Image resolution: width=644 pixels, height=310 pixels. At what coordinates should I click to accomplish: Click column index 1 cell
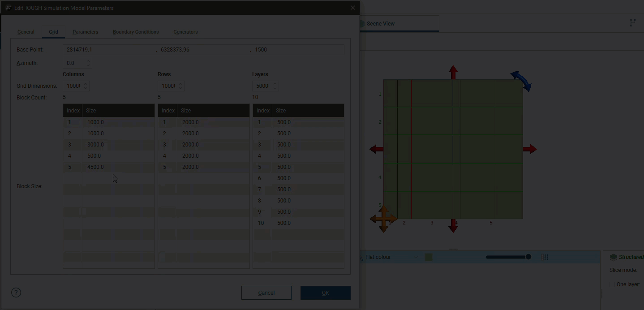(73, 122)
